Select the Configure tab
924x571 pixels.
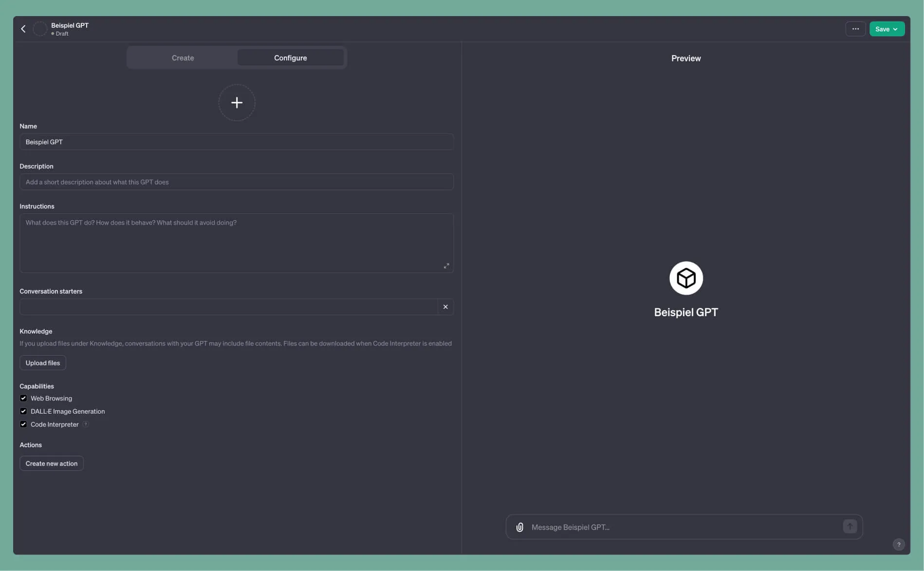tap(290, 57)
